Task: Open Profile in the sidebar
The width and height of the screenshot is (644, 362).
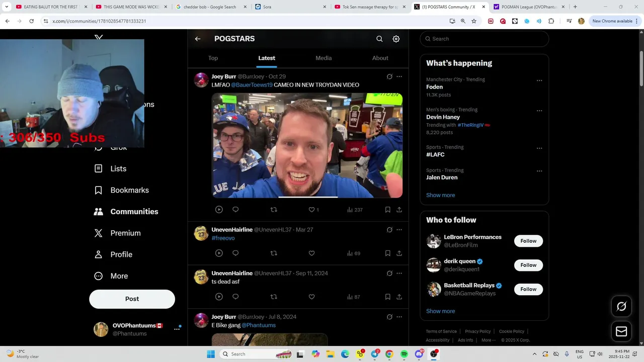Action: [x=113, y=254]
